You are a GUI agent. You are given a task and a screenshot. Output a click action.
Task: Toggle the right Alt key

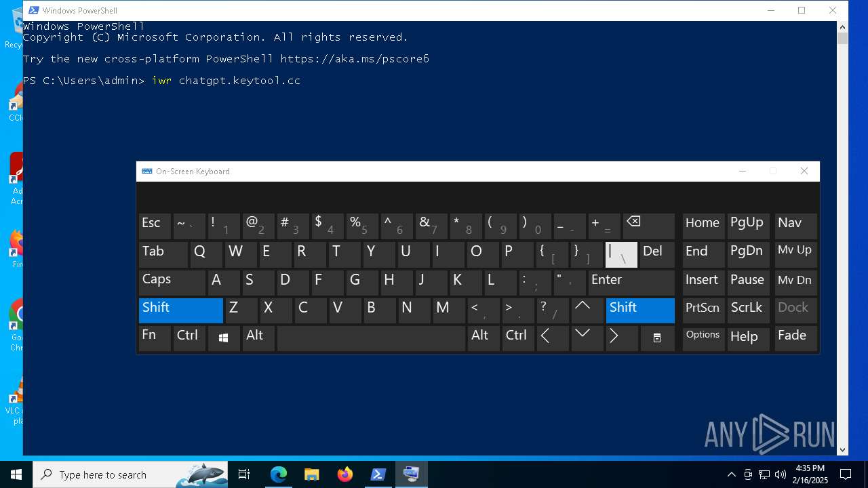point(483,338)
